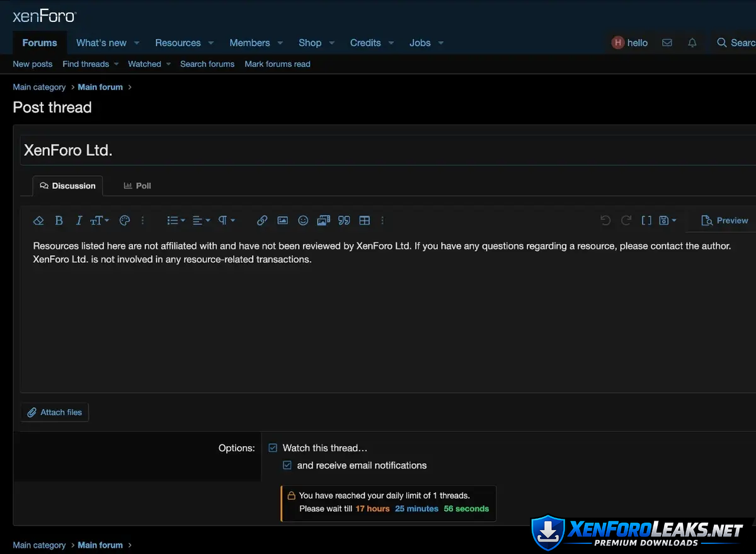Screen dimensions: 756x554
Task: Expand the text alignment dropdown
Action: pos(201,221)
